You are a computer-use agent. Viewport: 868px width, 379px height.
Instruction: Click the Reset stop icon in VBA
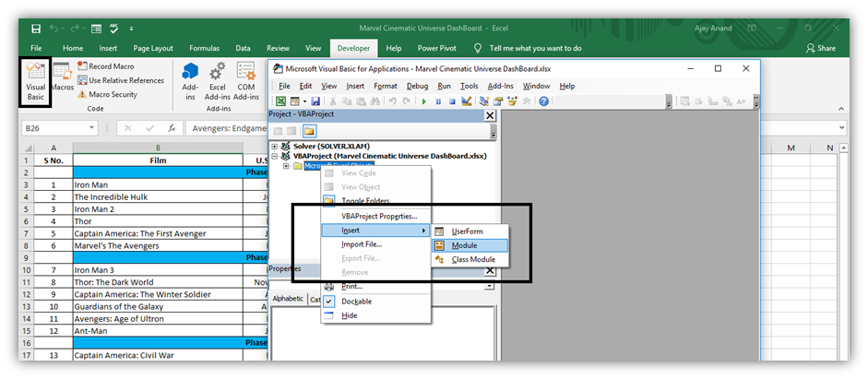(x=452, y=101)
